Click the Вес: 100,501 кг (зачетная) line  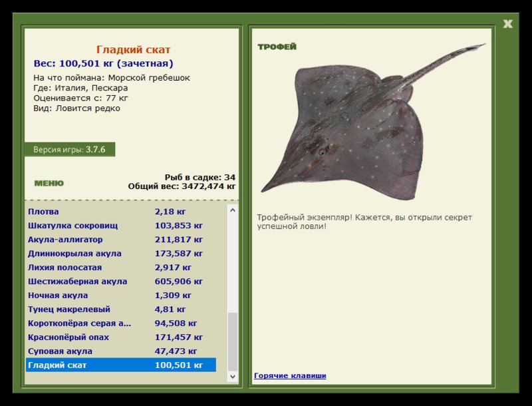click(103, 63)
